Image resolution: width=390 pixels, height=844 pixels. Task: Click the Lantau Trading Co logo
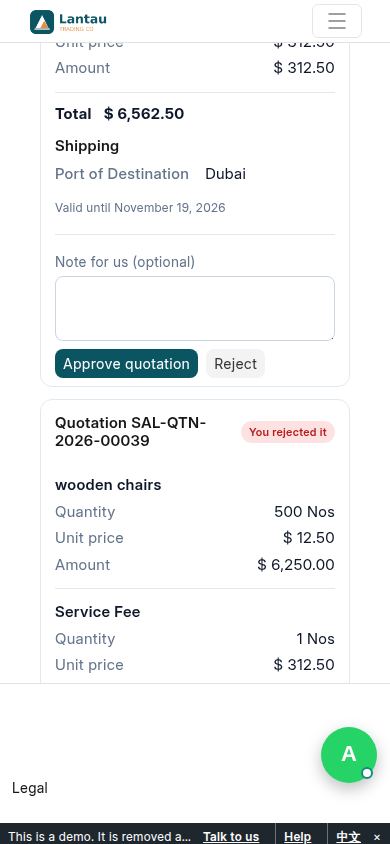pos(68,22)
